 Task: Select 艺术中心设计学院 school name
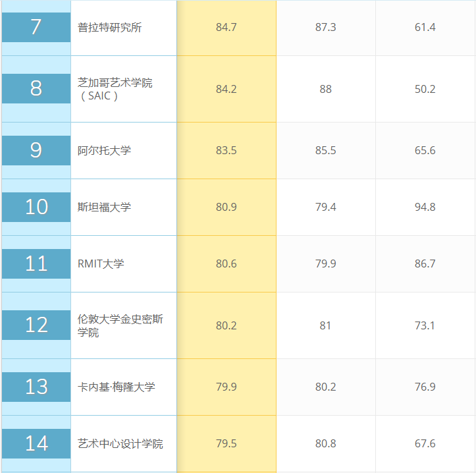pyautogui.click(x=120, y=443)
